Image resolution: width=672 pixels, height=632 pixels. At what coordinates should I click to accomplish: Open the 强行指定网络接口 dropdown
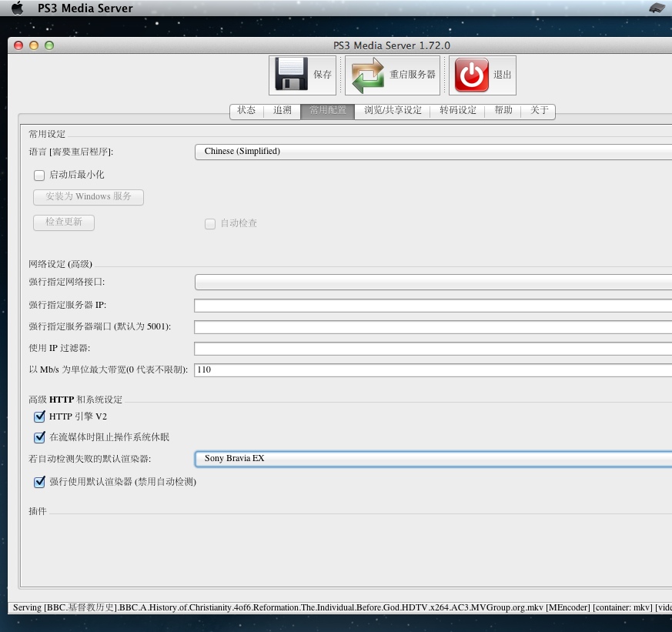(x=433, y=283)
